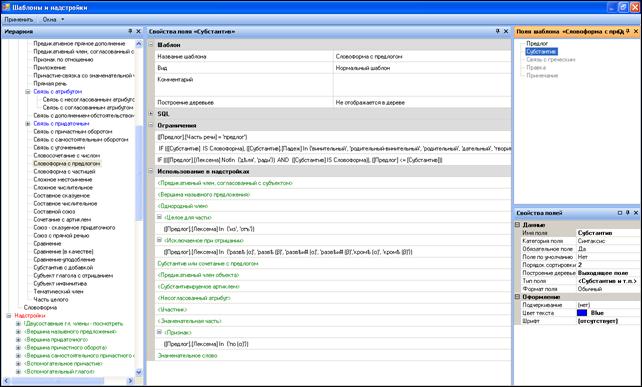Collapse the <Целое для части> entry
The image size is (642, 387).
click(160, 217)
